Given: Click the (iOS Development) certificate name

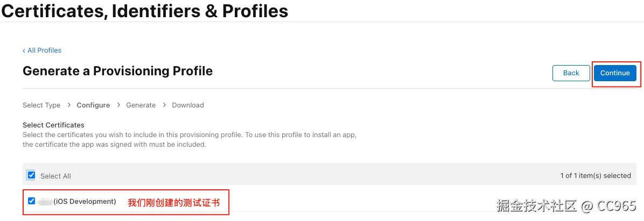Looking at the screenshot, I should 85,202.
